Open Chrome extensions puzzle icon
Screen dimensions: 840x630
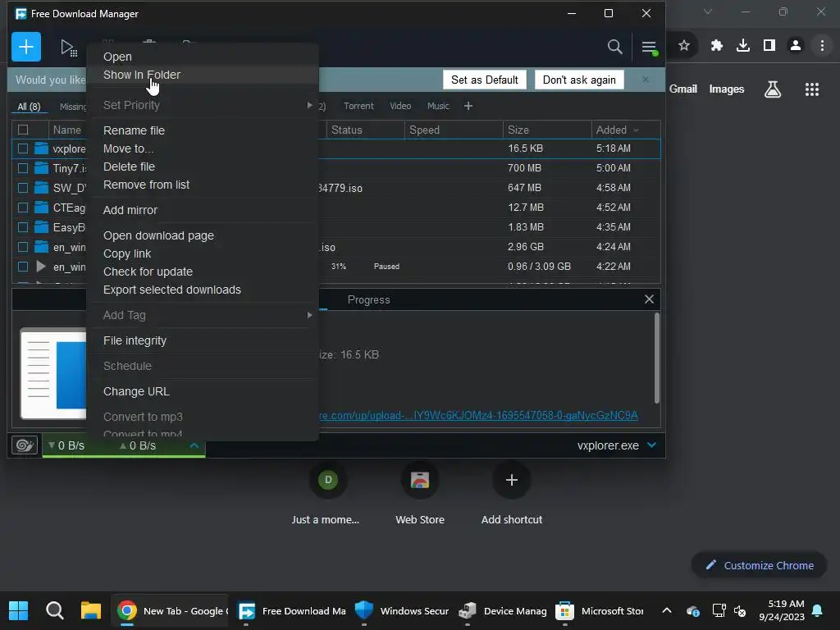pyautogui.click(x=716, y=46)
